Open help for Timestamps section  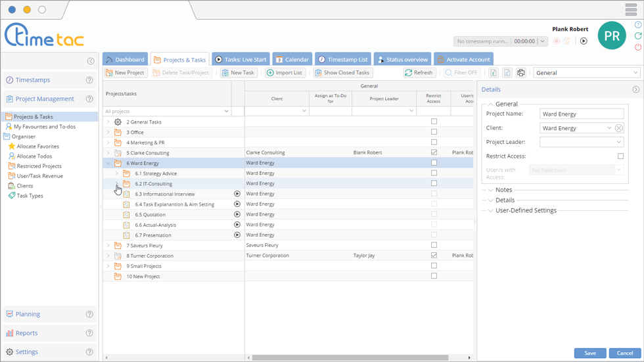pyautogui.click(x=89, y=80)
